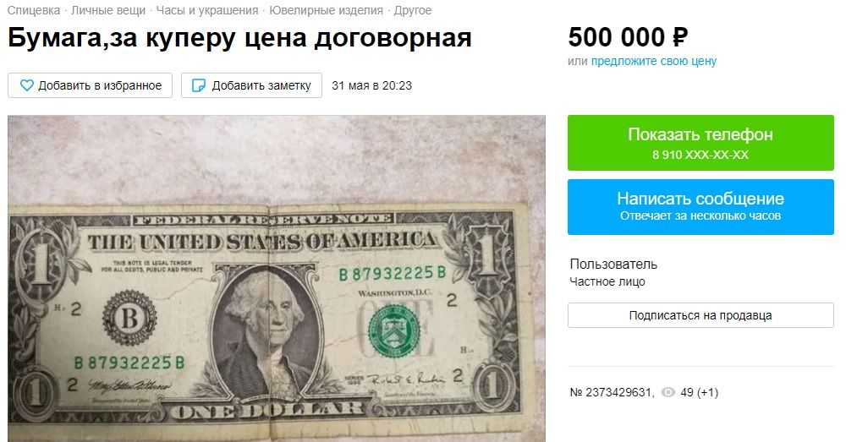Screen dimensions: 868x442
Task: Click the listing number № 2373429631
Action: pyautogui.click(x=612, y=393)
